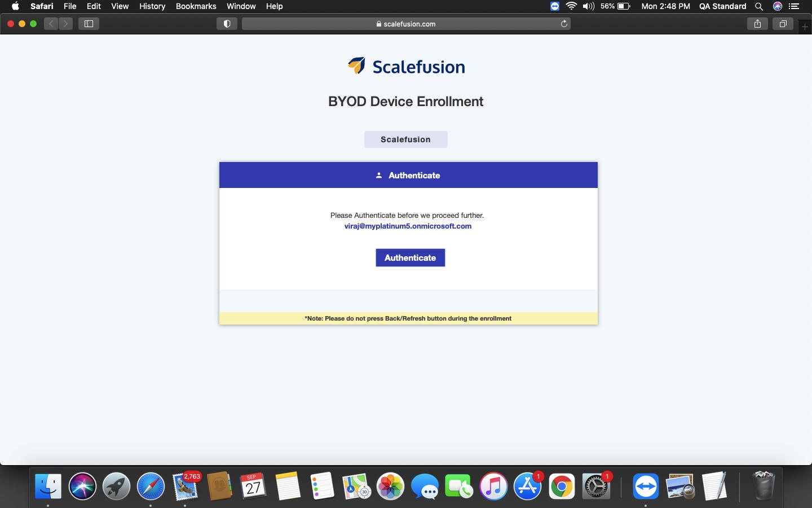This screenshot has width=812, height=508.
Task: Launch Google Chrome from the Dock
Action: point(562,486)
